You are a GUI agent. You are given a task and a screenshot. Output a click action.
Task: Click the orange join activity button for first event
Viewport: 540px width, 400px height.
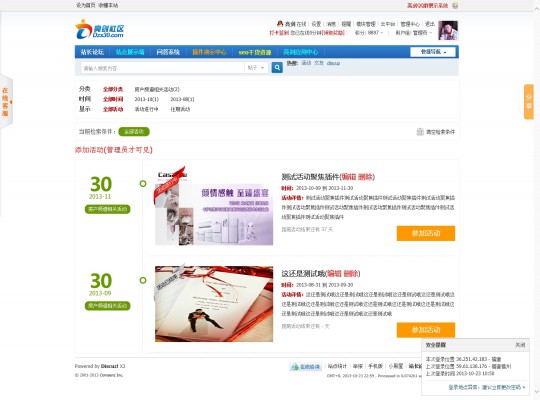[426, 233]
